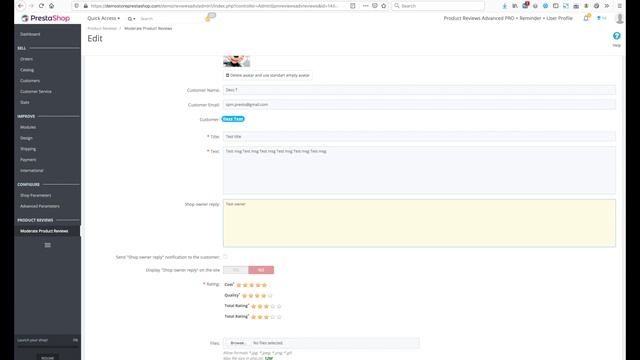Focus the Title field
The width and height of the screenshot is (640, 360).
point(419,136)
